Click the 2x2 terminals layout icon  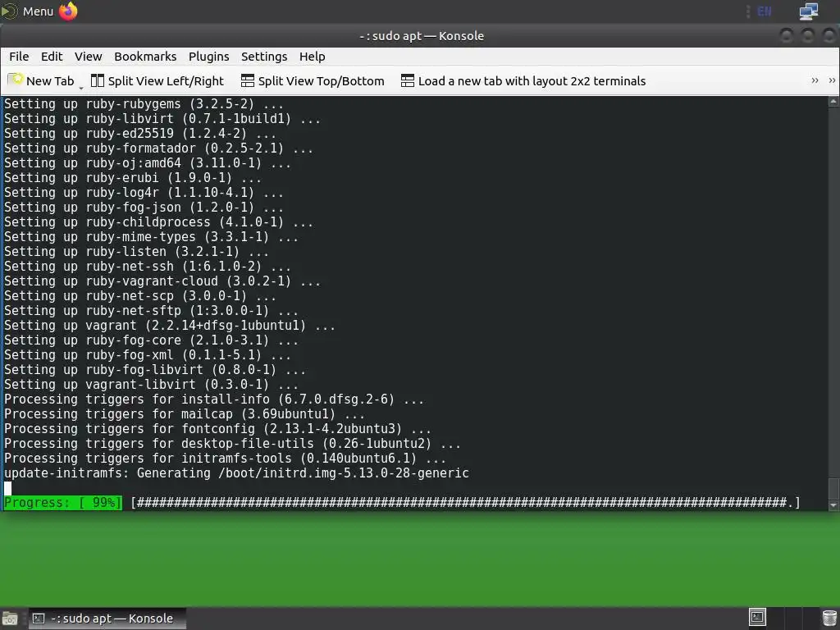(408, 80)
